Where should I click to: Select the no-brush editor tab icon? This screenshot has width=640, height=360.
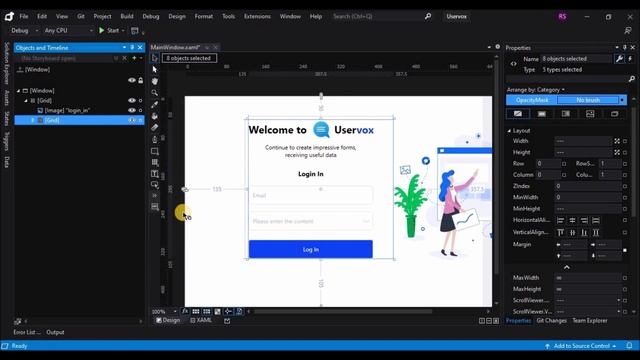518,114
